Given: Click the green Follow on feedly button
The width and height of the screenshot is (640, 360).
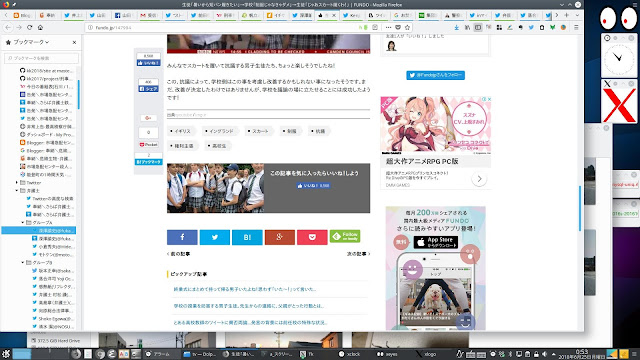Looking at the screenshot, I should click(x=345, y=236).
